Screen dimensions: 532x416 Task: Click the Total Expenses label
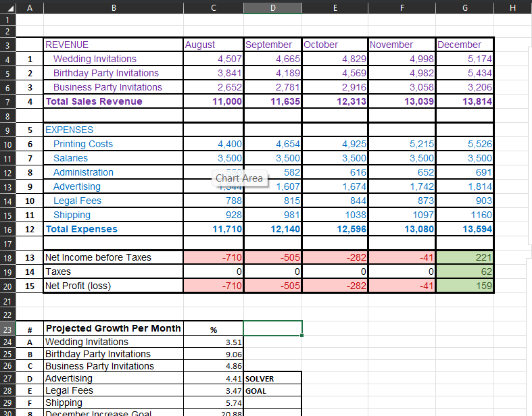coord(114,229)
